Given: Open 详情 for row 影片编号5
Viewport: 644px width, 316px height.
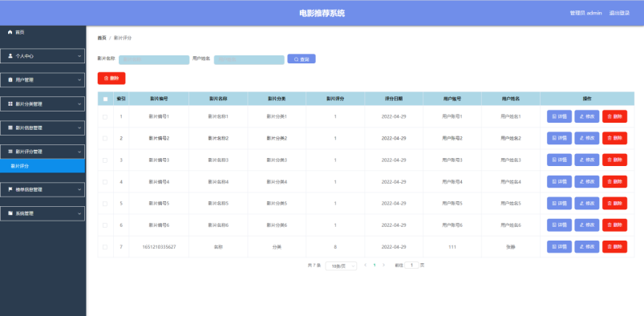Looking at the screenshot, I should click(560, 204).
